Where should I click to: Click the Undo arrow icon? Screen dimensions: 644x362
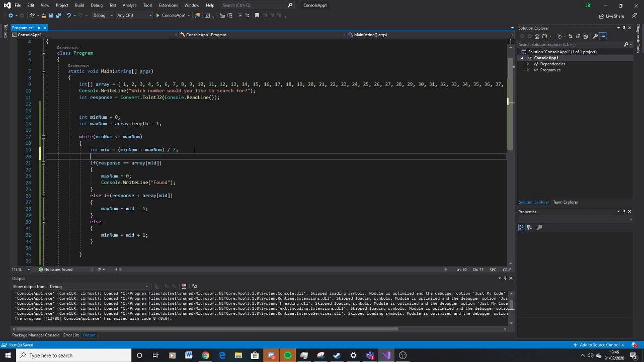coord(68,16)
